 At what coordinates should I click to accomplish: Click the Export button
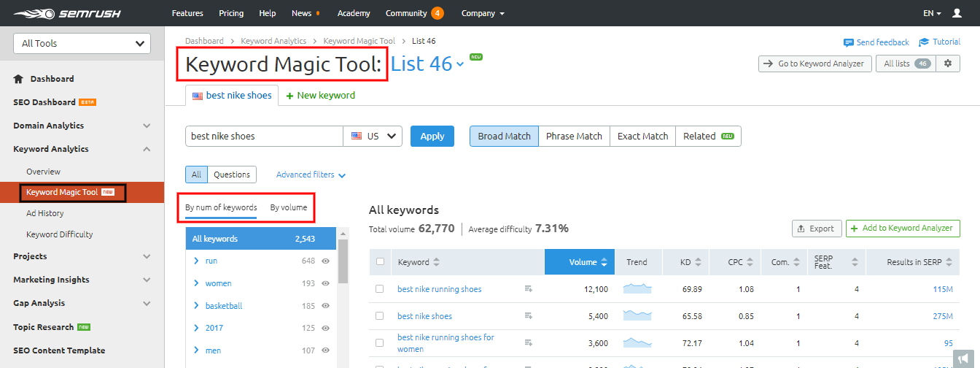[817, 229]
